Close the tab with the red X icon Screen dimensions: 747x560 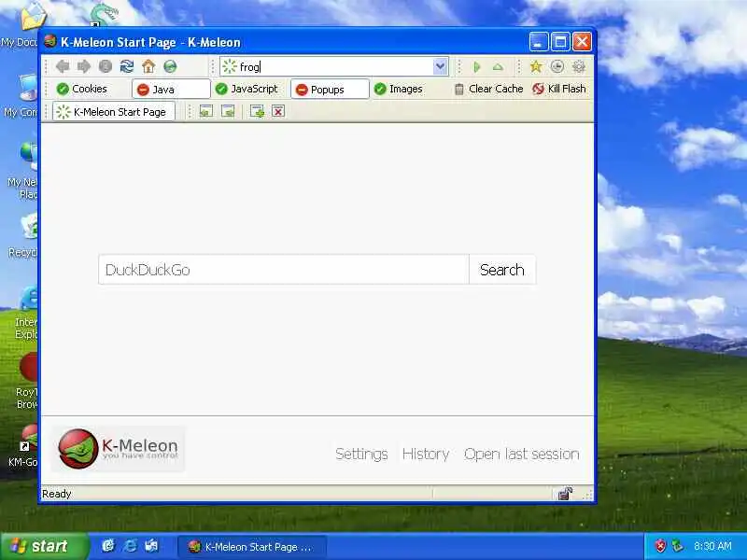point(278,112)
